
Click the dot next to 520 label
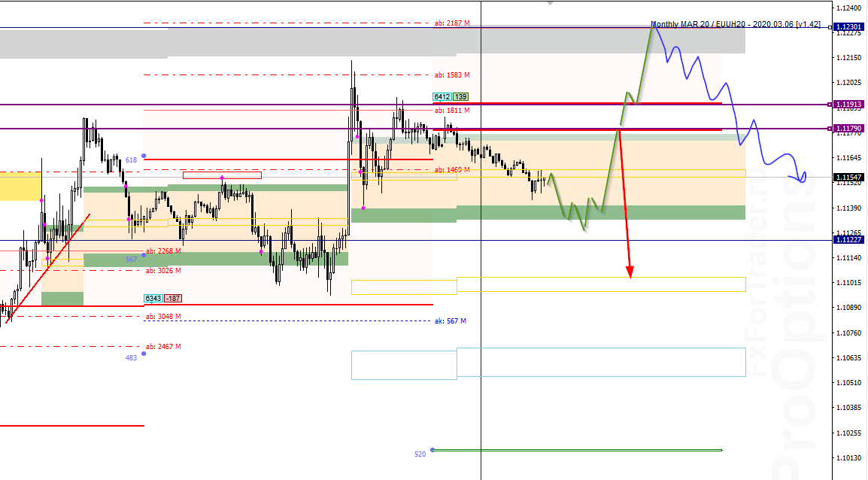[x=432, y=450]
